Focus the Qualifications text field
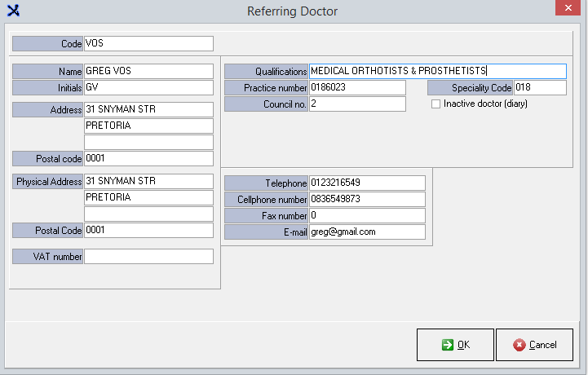The image size is (588, 375). coord(437,72)
